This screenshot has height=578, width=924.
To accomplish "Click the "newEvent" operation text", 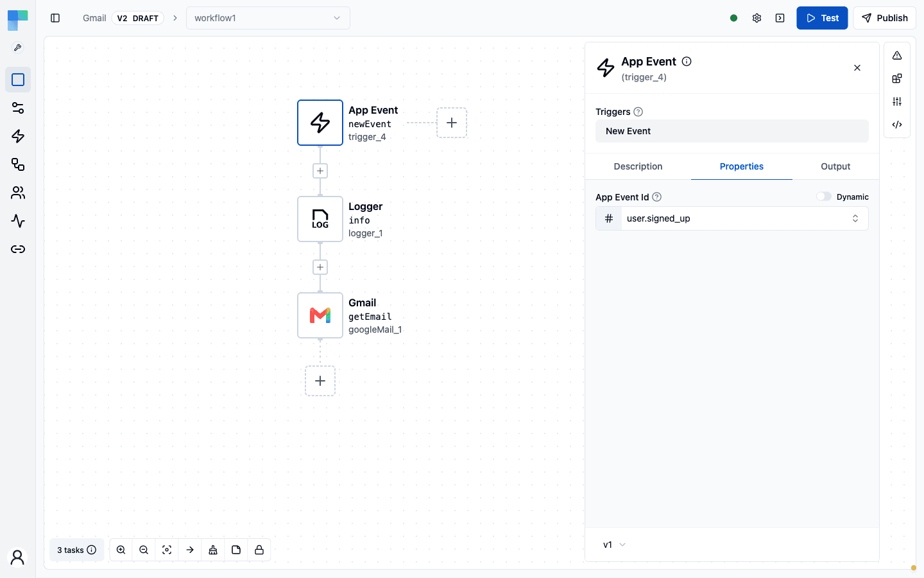I will (x=370, y=124).
